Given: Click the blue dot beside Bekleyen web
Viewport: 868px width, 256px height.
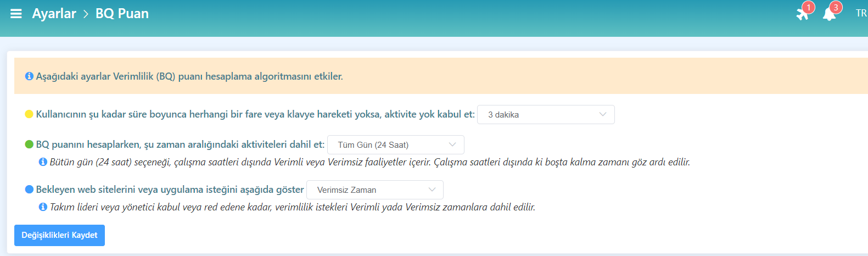Looking at the screenshot, I should pyautogui.click(x=29, y=190).
